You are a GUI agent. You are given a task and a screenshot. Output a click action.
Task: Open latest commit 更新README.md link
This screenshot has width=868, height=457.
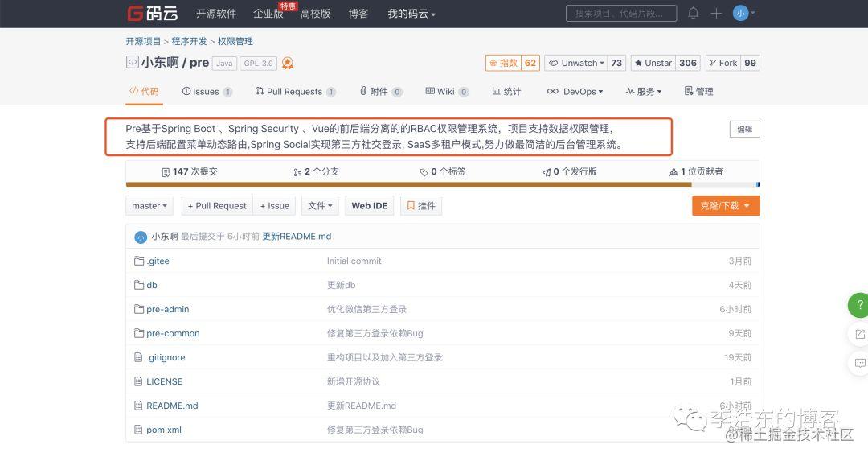coord(297,236)
